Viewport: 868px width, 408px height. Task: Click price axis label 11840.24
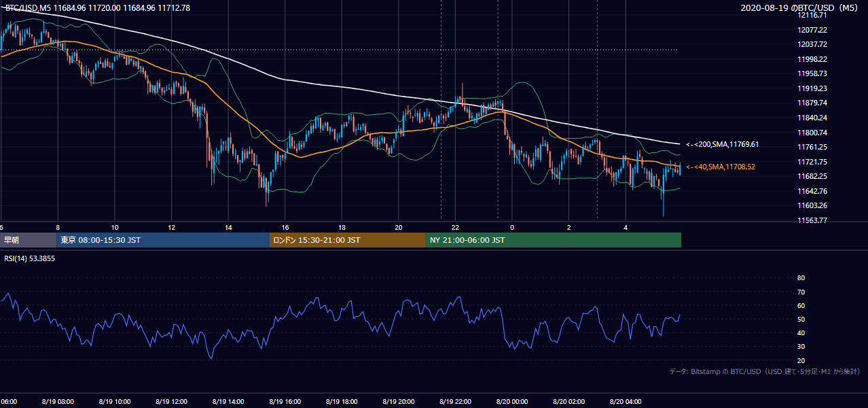click(x=812, y=118)
